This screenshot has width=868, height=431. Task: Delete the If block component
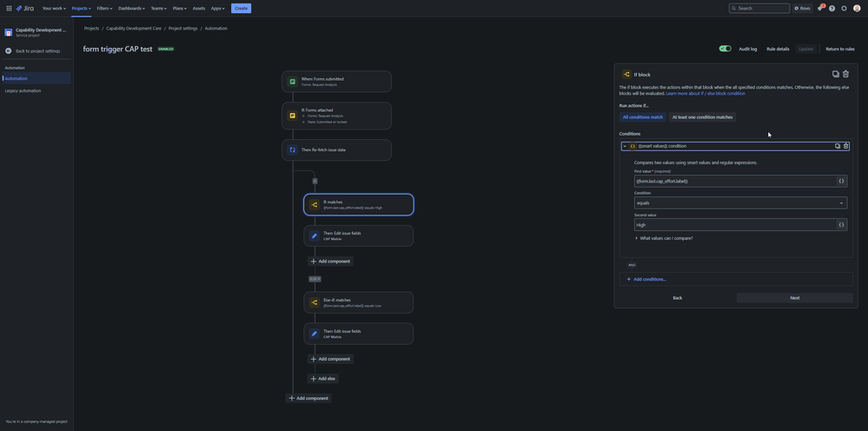846,74
